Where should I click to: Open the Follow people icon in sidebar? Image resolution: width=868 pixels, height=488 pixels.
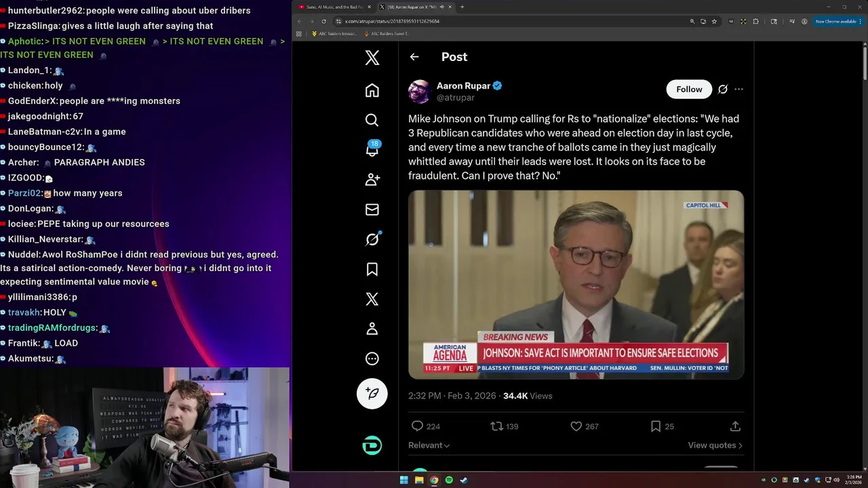372,180
